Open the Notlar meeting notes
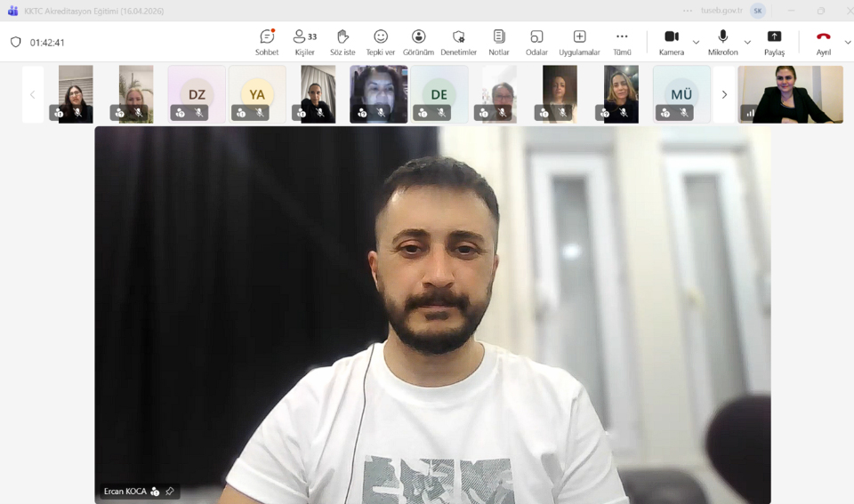Image resolution: width=854 pixels, height=504 pixels. [499, 41]
